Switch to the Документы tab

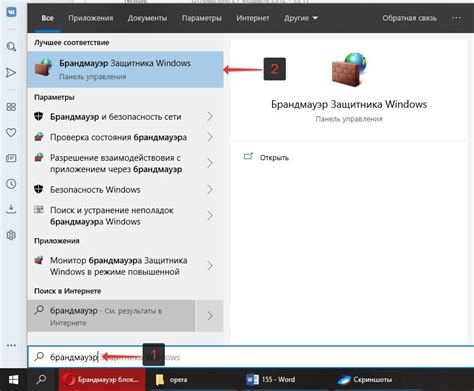point(147,18)
